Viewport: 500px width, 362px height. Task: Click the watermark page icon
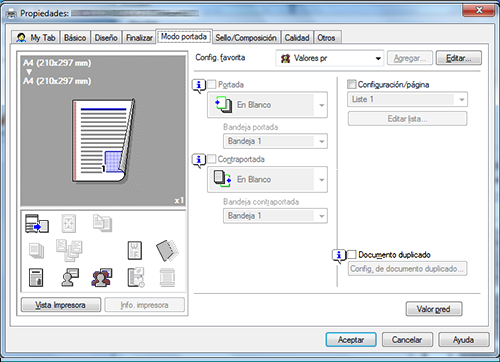pyautogui.click(x=135, y=251)
